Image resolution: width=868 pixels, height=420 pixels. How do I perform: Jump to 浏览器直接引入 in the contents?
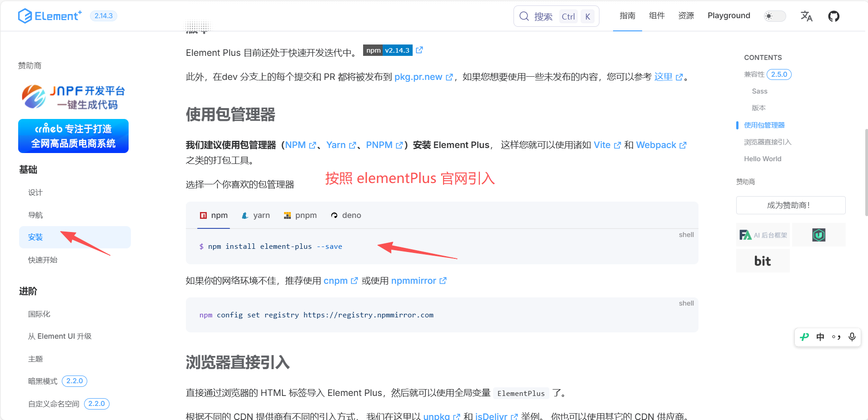pos(768,142)
